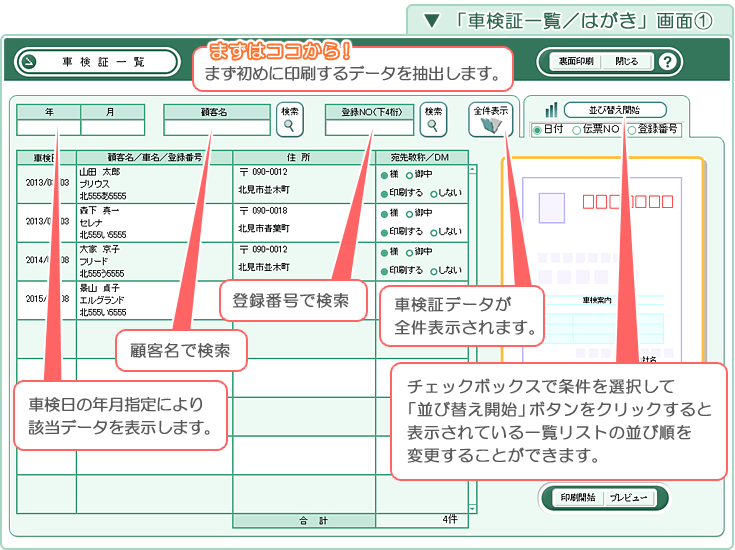735x550 pixels.
Task: Click the 〒090-0018 postal code
Action: (263, 211)
